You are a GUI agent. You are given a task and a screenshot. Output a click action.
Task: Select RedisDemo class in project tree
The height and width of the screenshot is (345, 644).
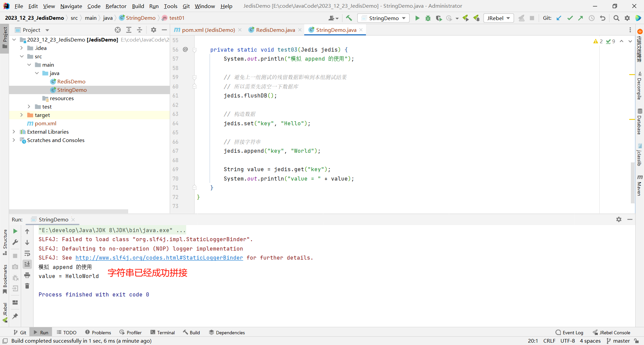coord(71,81)
